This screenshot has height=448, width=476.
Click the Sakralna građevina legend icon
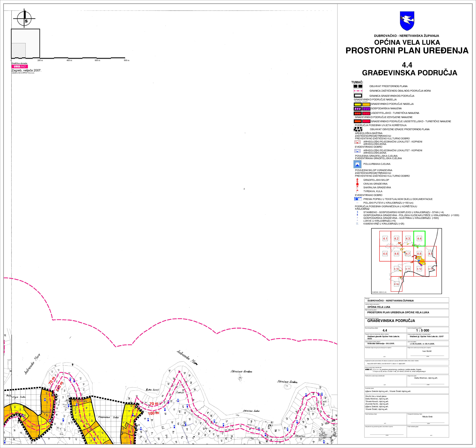tap(357, 188)
